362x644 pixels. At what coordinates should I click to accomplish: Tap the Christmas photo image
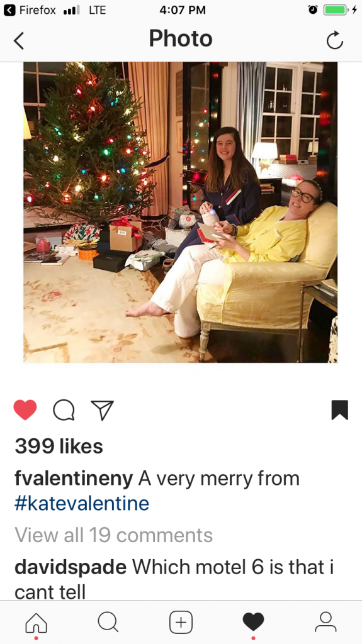[x=180, y=212]
